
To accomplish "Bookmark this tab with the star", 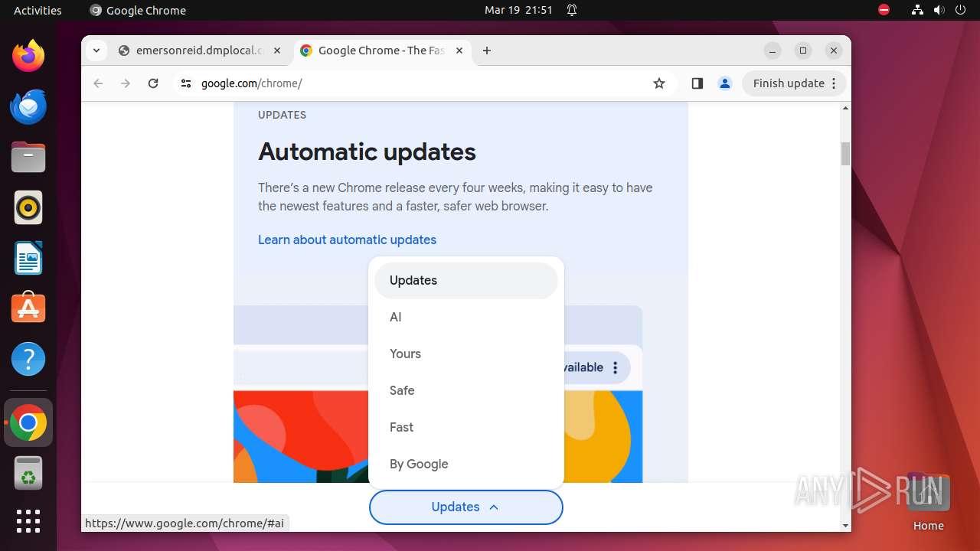I will 659,83.
